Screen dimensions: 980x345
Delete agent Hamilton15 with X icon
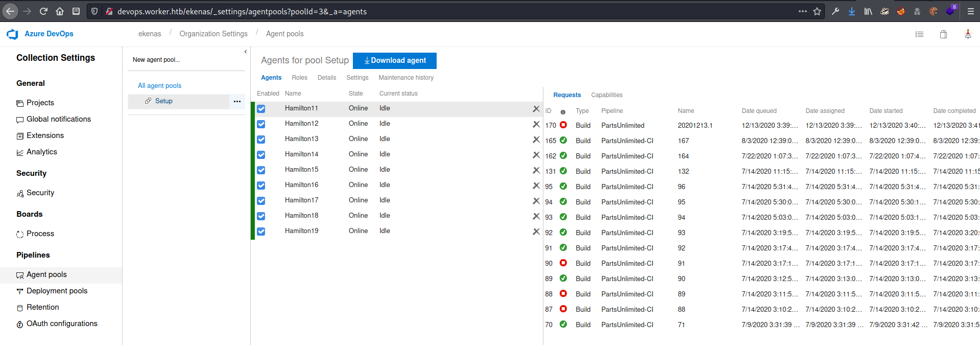coord(536,170)
